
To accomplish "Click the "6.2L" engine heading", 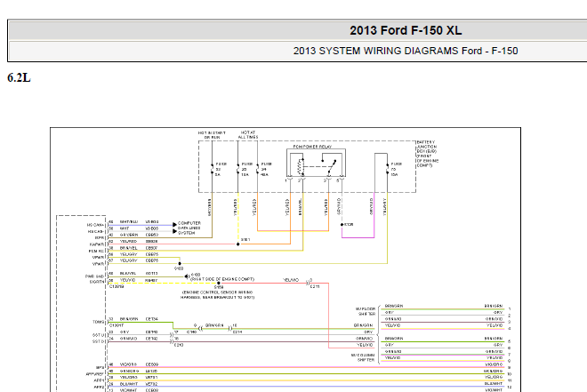I will 19,78.
